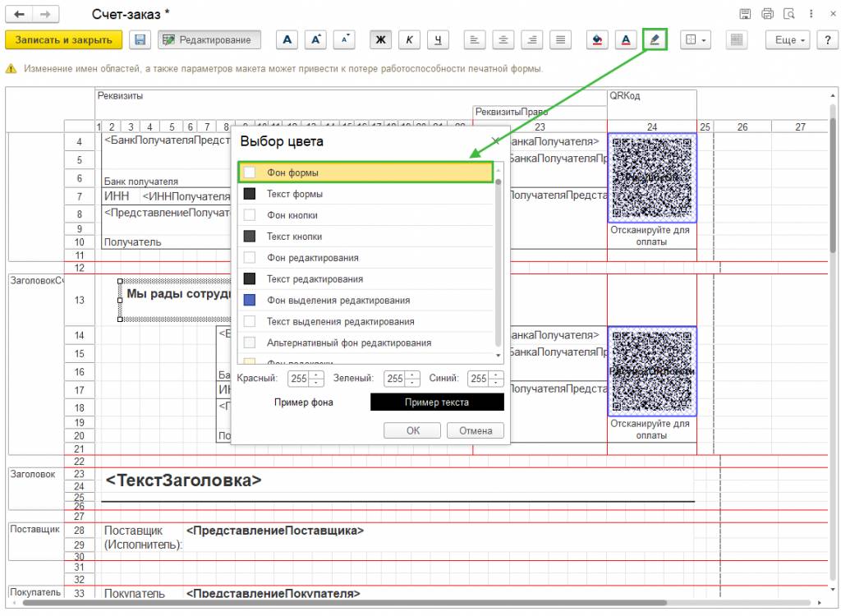Viewport: 841px width, 616px height.
Task: Click the line color pencil icon
Action: (x=655, y=39)
